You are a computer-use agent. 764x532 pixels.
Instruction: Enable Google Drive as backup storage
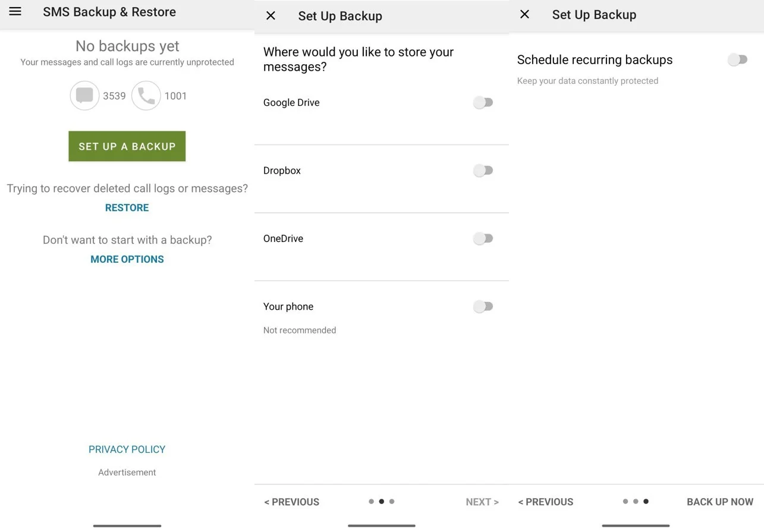(x=483, y=102)
